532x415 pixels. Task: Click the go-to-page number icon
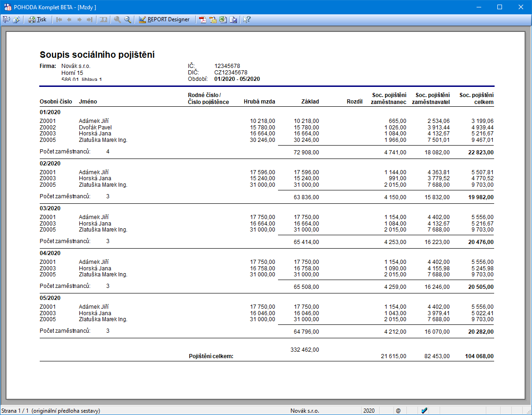103,20
